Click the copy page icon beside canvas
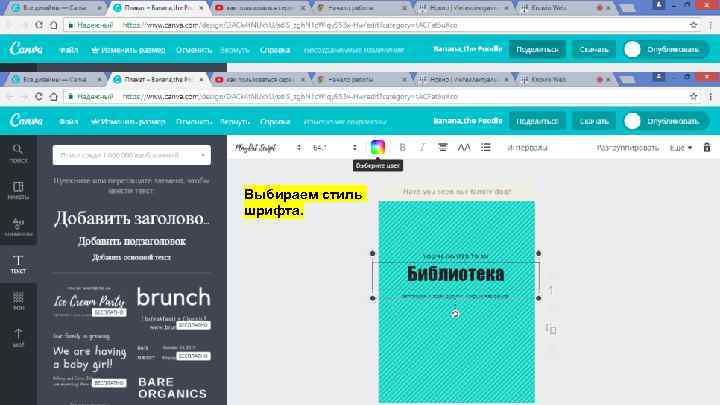This screenshot has height=405, width=720. (x=551, y=329)
